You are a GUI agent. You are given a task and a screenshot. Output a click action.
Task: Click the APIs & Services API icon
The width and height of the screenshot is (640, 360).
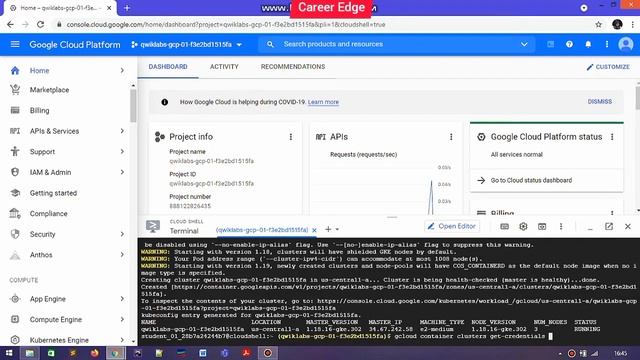[15, 131]
